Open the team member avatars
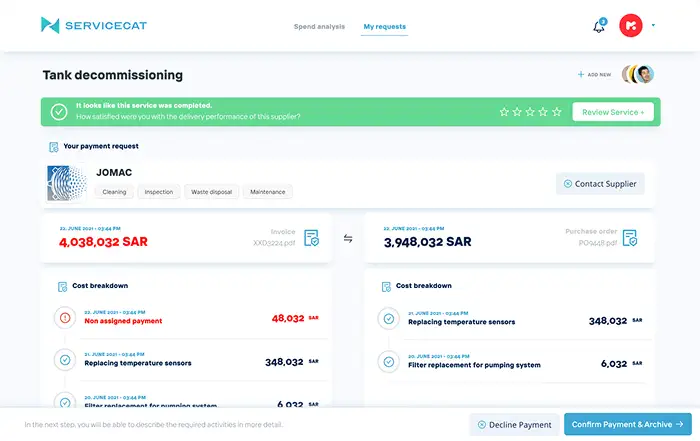700x441 pixels. point(638,75)
